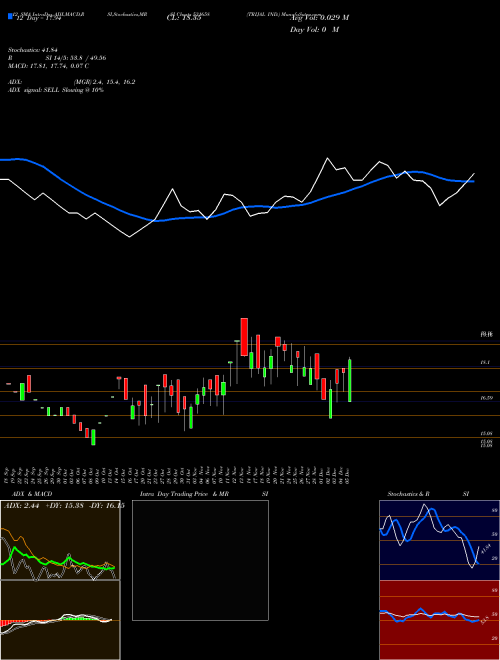Click the empty Intra Day Trading Price panel

tap(200, 560)
